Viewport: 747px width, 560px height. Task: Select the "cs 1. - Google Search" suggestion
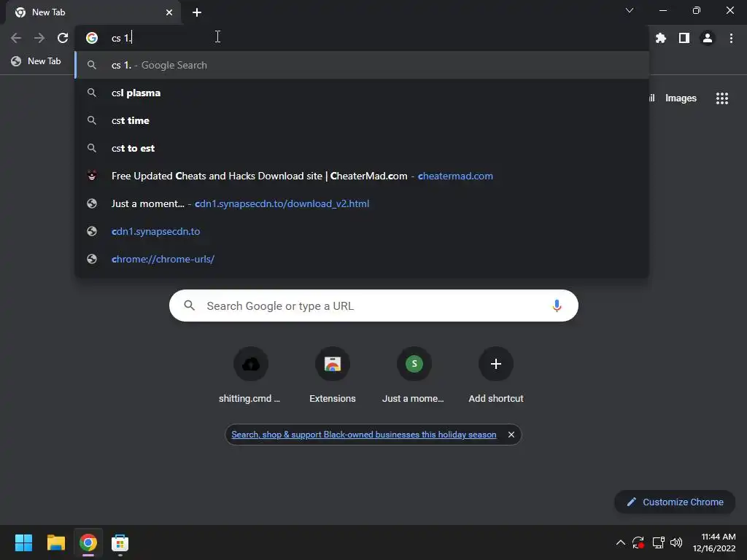362,65
